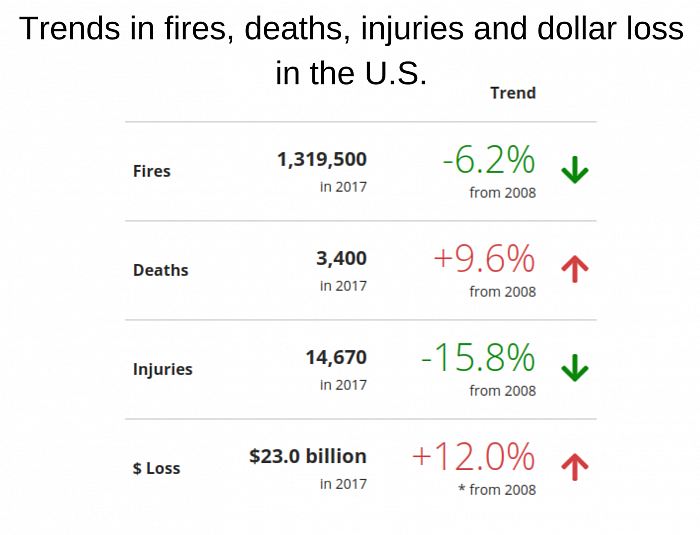Click the '* from 2008' footnote text
The width and height of the screenshot is (700, 535).
(497, 490)
